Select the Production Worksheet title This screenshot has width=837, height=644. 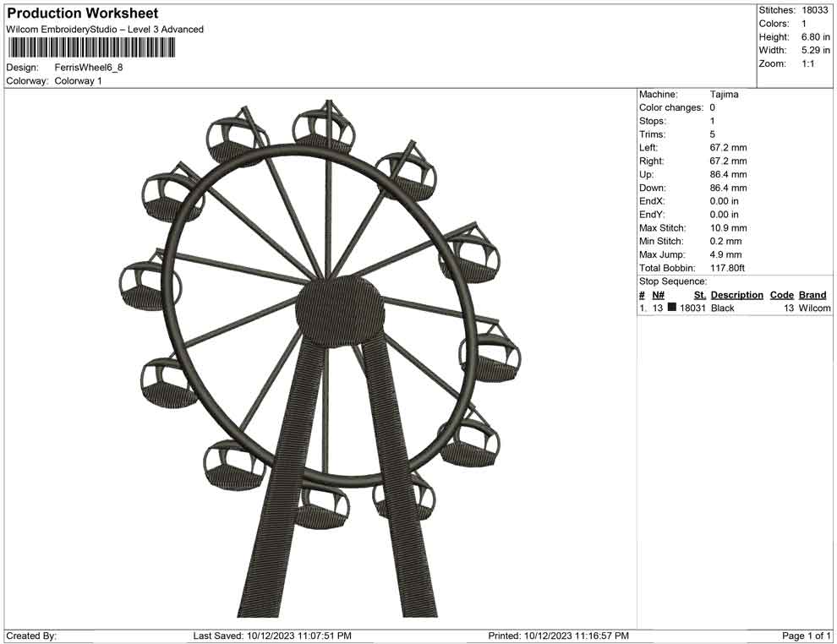point(82,13)
